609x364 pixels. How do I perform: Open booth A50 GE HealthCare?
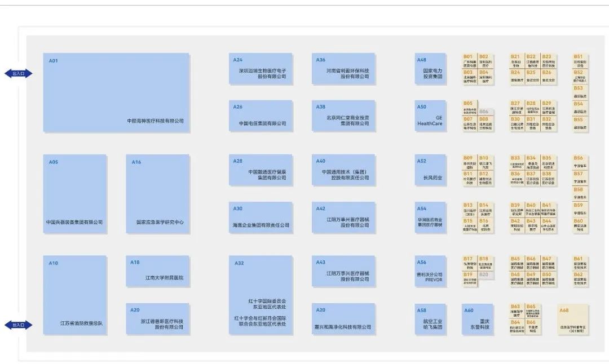[x=430, y=116]
